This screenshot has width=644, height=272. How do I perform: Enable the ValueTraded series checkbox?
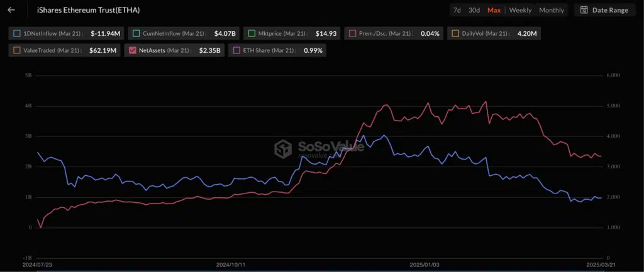pyautogui.click(x=17, y=50)
